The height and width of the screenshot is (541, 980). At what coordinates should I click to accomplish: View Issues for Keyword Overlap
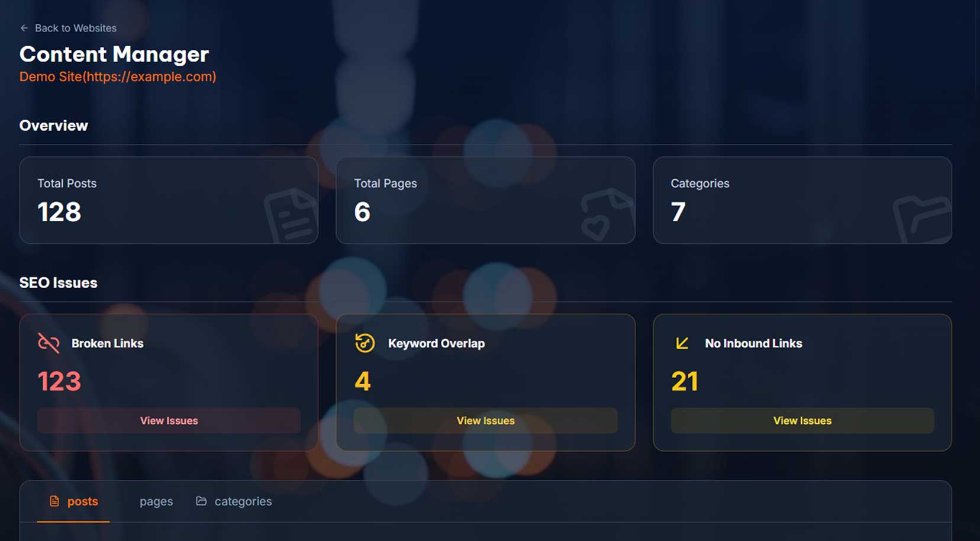coord(485,420)
